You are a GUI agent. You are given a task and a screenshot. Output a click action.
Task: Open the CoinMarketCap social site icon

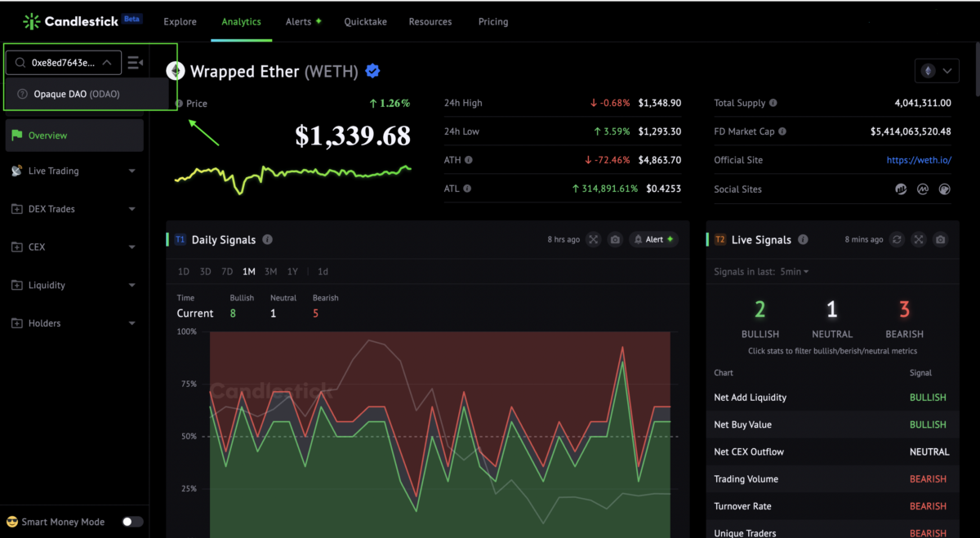pyautogui.click(x=923, y=189)
